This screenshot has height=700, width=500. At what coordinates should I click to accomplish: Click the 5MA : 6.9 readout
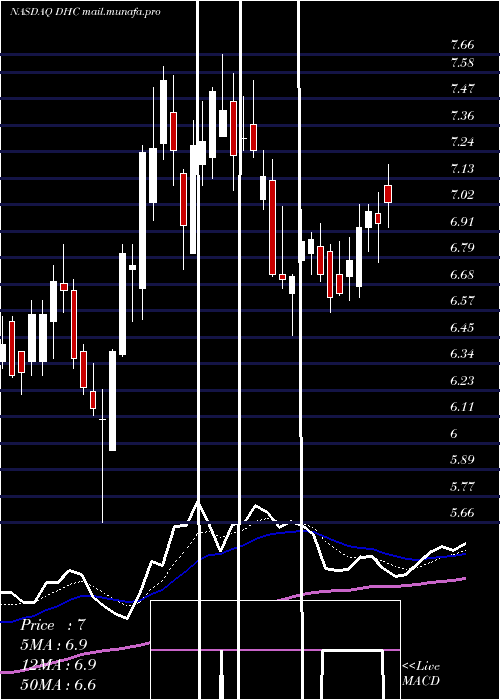pos(54,645)
